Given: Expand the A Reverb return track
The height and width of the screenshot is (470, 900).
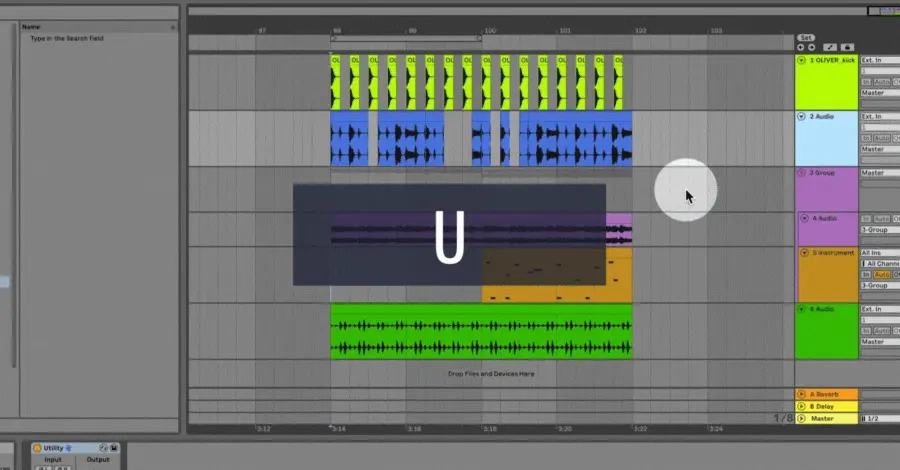Looking at the screenshot, I should coord(801,394).
